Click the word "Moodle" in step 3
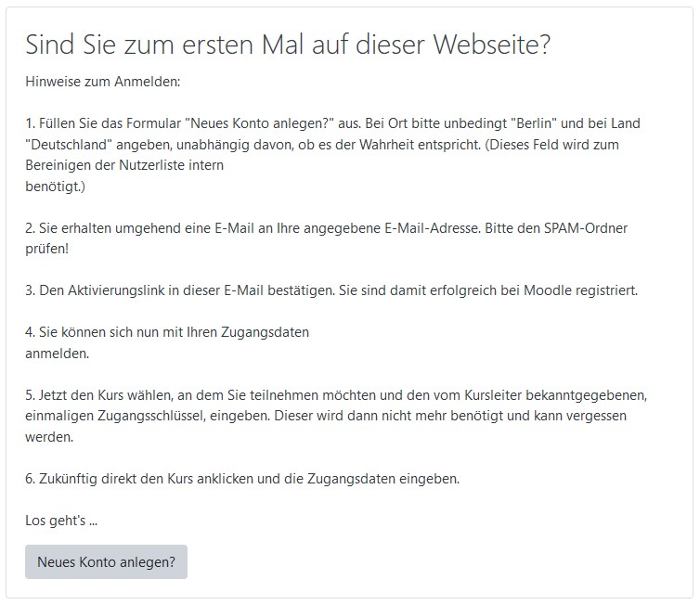 tap(551, 290)
